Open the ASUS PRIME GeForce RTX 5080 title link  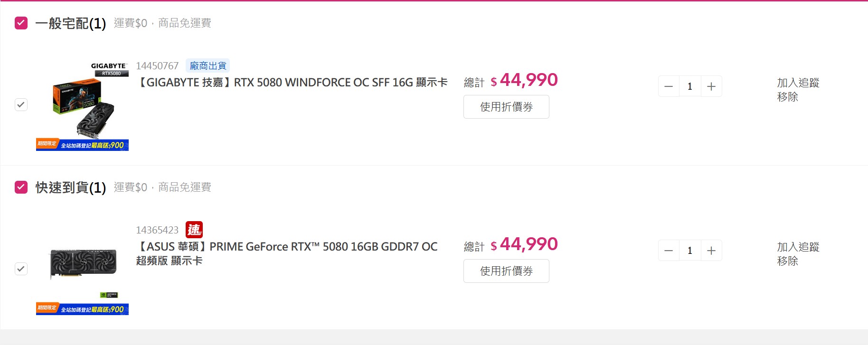[x=287, y=247]
